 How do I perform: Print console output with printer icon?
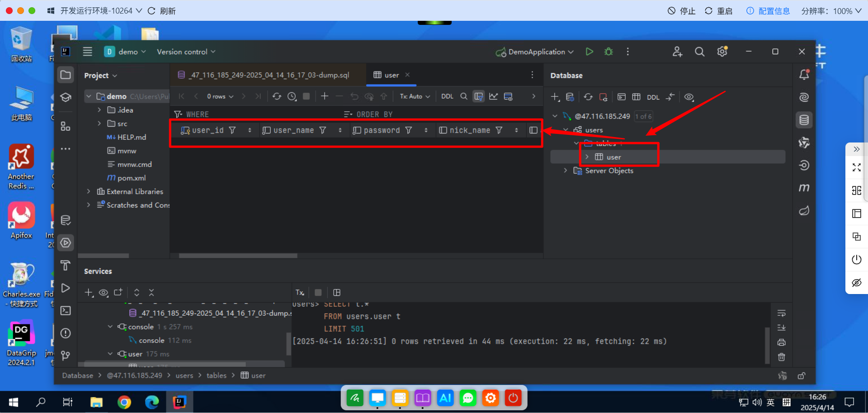click(781, 342)
